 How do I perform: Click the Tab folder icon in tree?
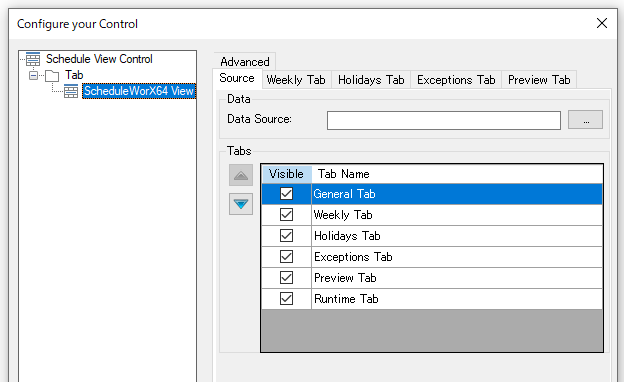[52, 75]
